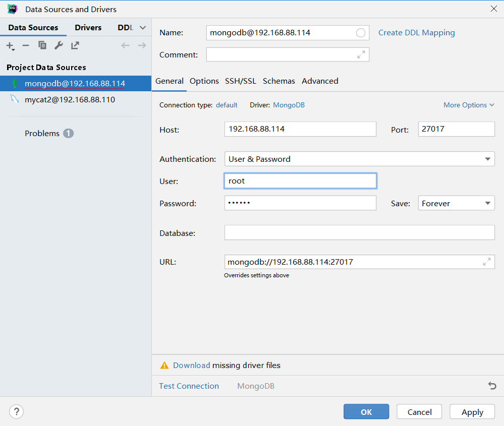Click the Apply button
504x426 pixels.
(x=472, y=412)
